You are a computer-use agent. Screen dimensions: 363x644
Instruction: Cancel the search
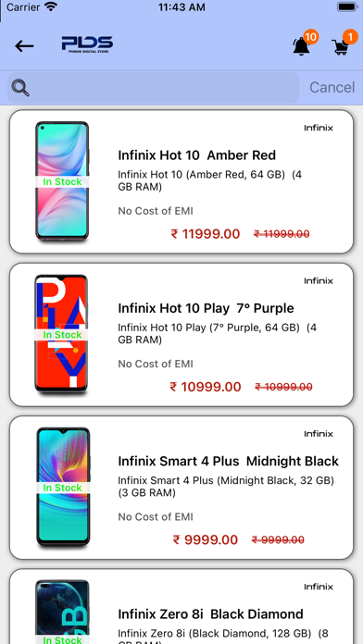pos(332,88)
